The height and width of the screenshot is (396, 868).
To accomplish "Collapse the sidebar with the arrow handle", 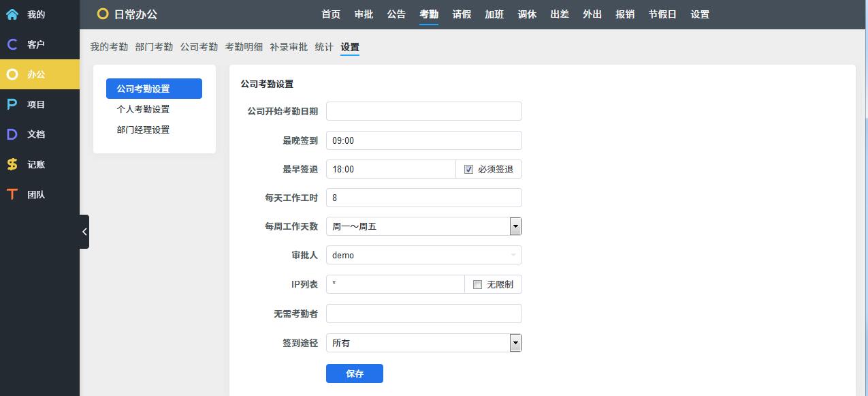I will [84, 232].
